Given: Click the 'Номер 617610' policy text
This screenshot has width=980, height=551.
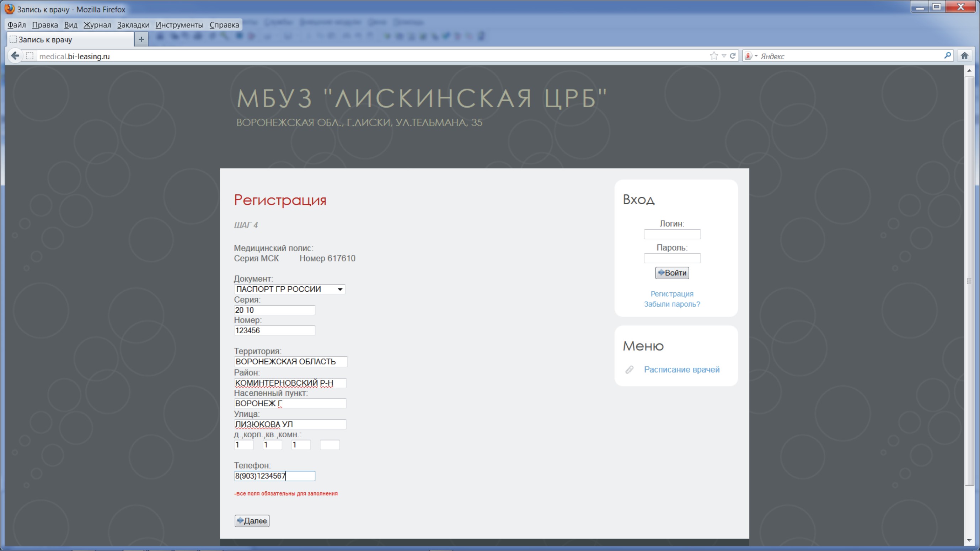Looking at the screenshot, I should (327, 259).
